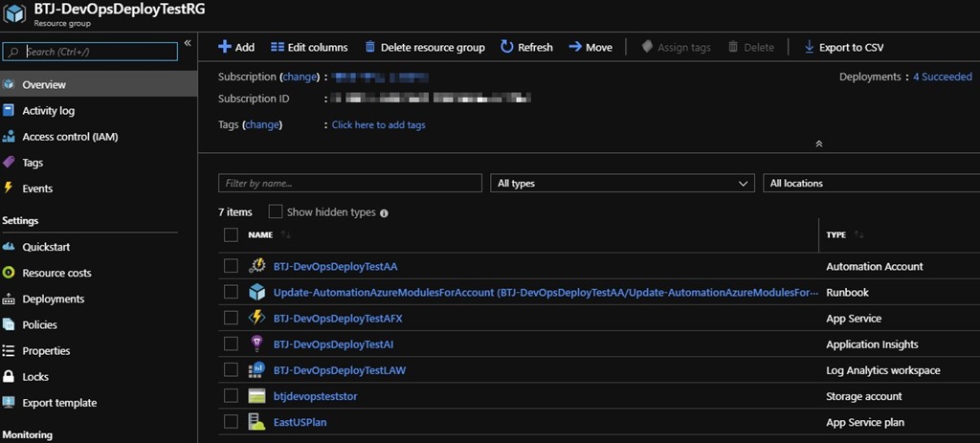Screen dimensions: 980x443
Task: Click the info icon beside Show hidden types
Action: 384,213
